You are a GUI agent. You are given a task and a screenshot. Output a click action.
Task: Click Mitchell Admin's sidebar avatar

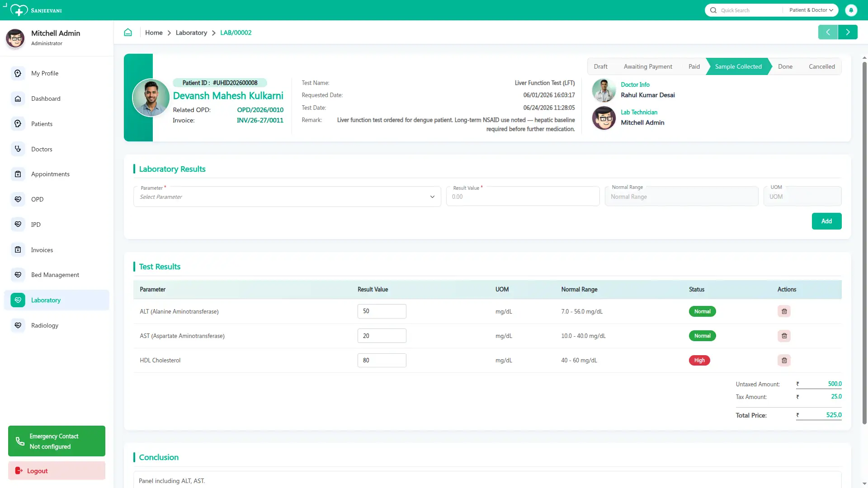coord(15,38)
